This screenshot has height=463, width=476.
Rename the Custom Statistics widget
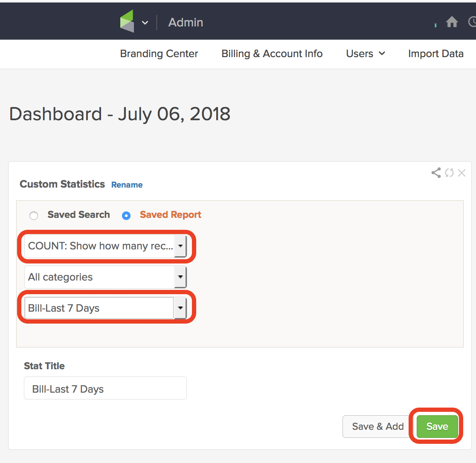pyautogui.click(x=127, y=185)
